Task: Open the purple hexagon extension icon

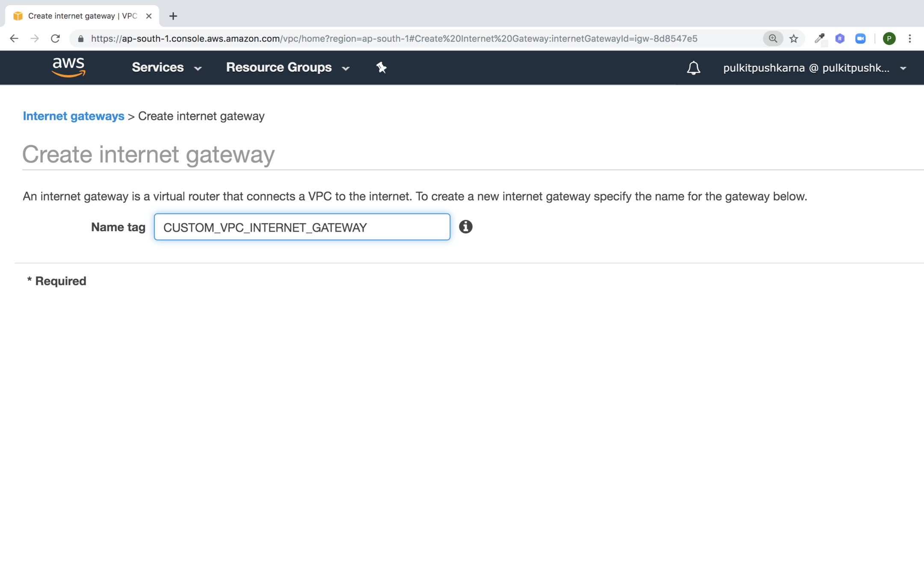Action: tap(840, 39)
